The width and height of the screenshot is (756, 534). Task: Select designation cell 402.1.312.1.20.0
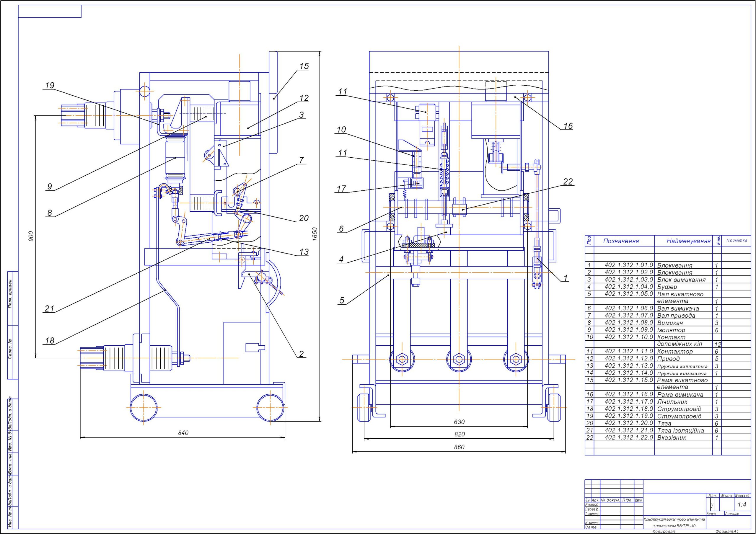click(x=629, y=423)
